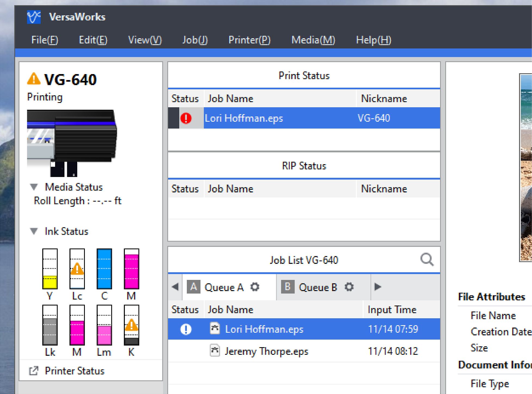Open the Job(J) menu
Screen dimensions: 532x394
coord(195,40)
